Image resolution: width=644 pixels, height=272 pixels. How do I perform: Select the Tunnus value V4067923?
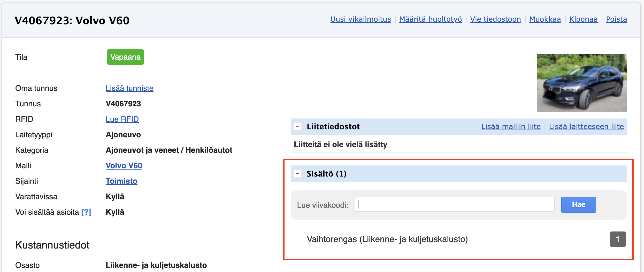pos(123,104)
